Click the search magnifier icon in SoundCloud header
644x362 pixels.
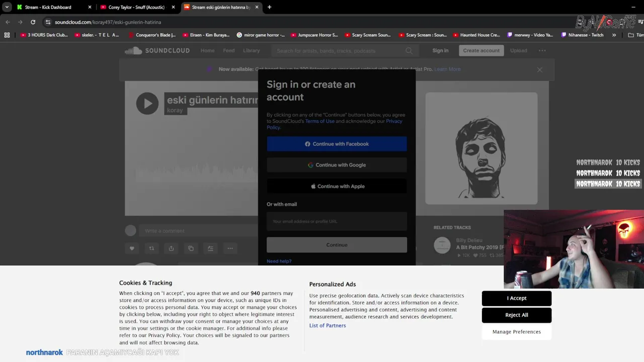click(409, 51)
